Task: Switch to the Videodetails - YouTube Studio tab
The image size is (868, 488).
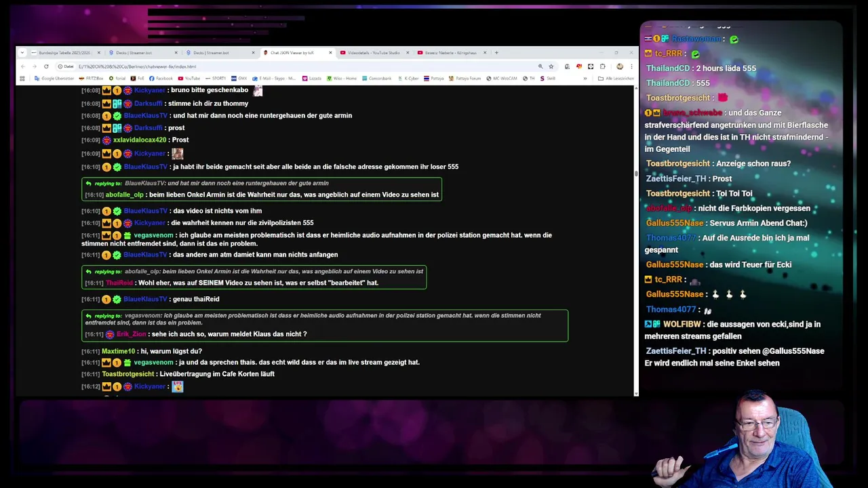Action: (x=374, y=53)
